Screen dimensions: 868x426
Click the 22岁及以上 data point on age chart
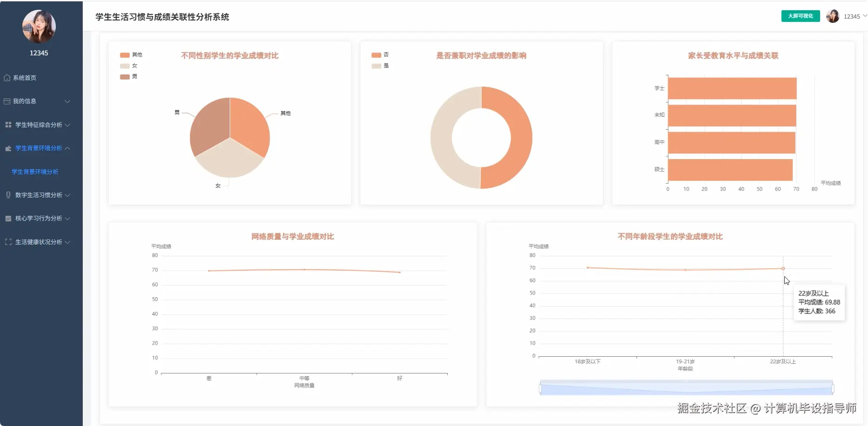click(783, 268)
